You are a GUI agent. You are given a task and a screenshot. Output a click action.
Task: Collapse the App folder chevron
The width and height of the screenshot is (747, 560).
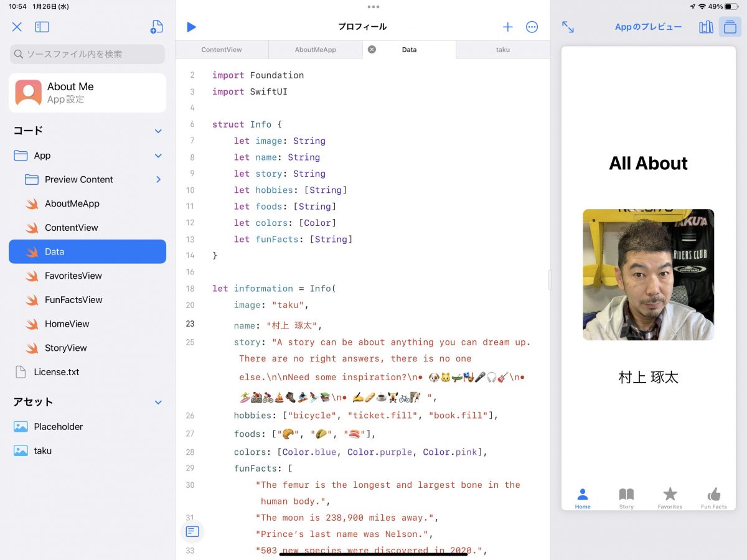click(158, 156)
